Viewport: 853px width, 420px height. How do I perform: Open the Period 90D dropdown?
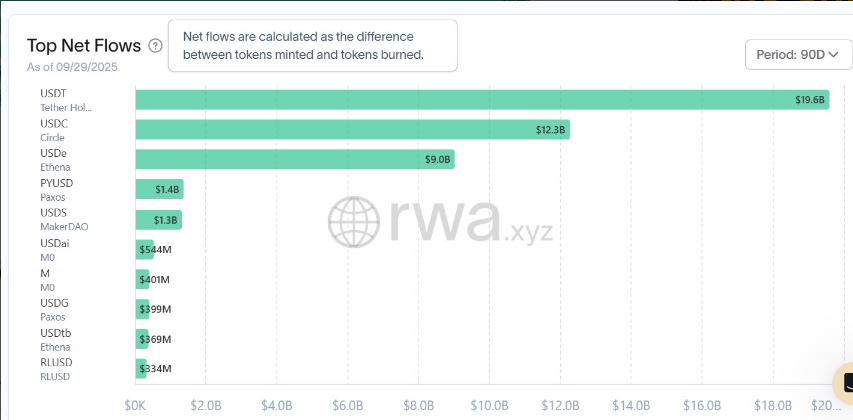pyautogui.click(x=798, y=54)
